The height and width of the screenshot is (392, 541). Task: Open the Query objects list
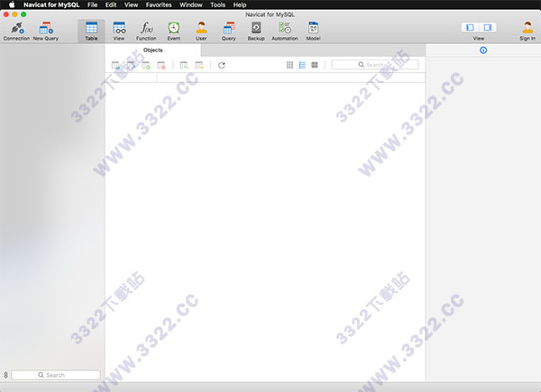[x=229, y=32]
